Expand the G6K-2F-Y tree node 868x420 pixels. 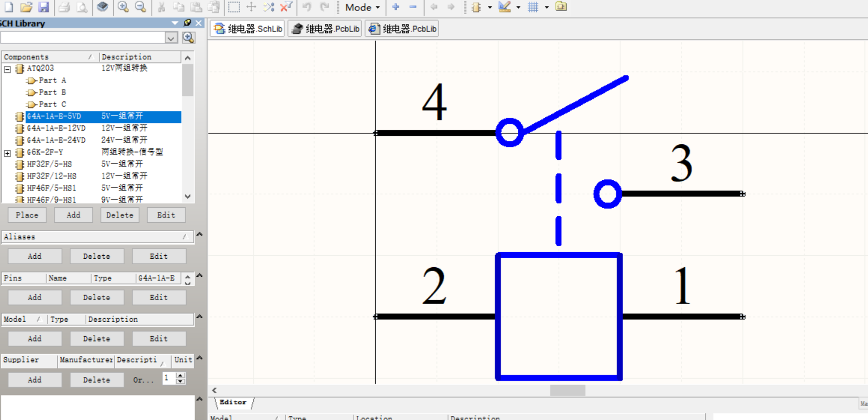coord(7,153)
